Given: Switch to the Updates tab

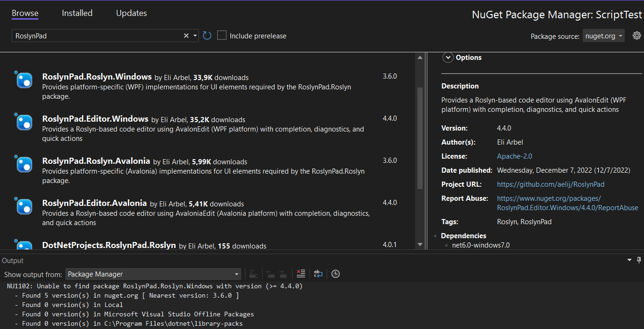Looking at the screenshot, I should [x=131, y=13].
